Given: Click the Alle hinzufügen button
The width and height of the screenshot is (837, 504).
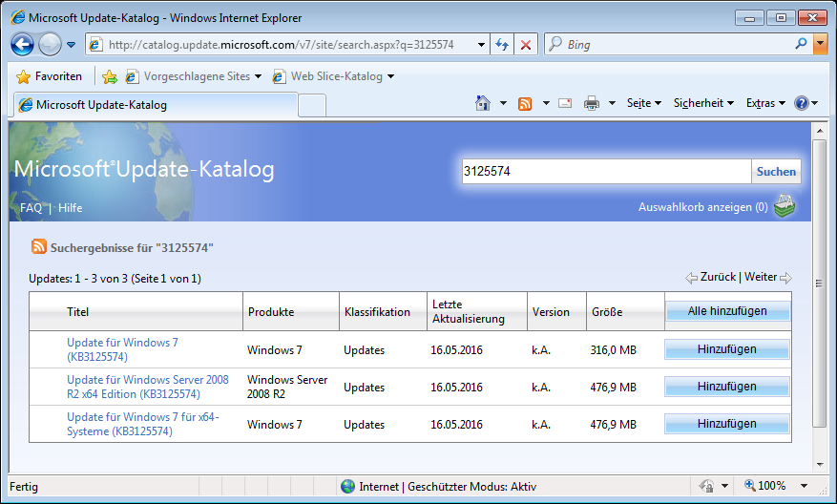Looking at the screenshot, I should [x=727, y=311].
